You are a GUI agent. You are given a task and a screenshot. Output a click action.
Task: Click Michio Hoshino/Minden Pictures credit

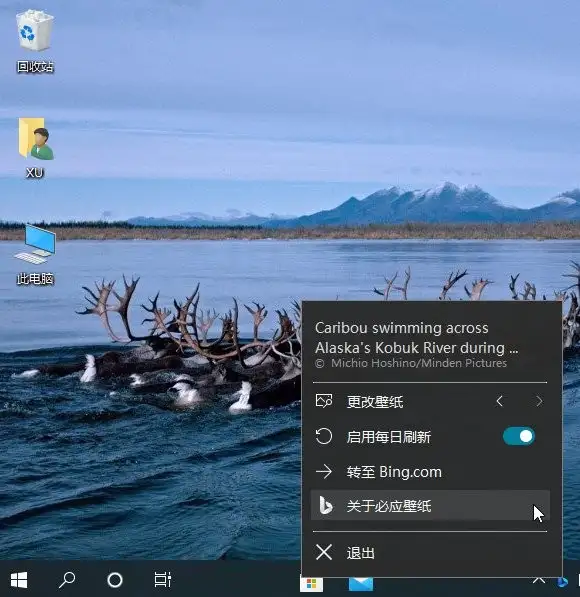411,363
